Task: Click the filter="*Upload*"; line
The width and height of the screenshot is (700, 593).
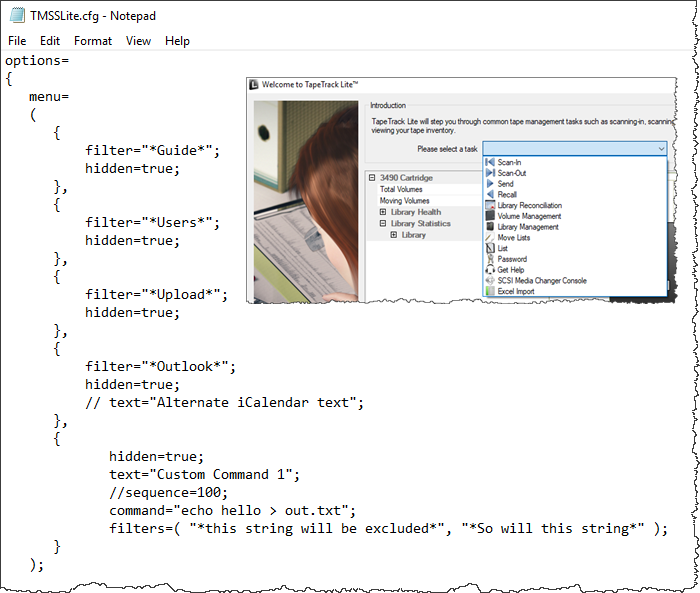Action: [156, 294]
